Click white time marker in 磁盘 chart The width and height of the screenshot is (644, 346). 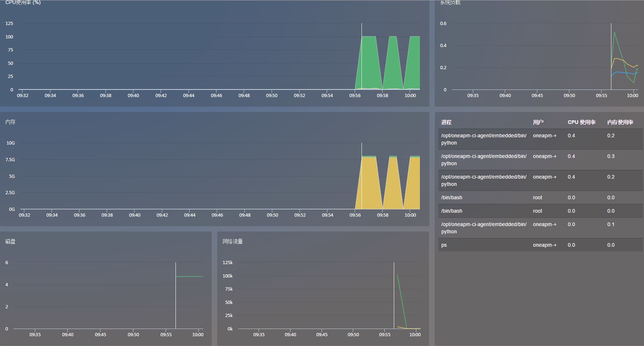coord(176,295)
